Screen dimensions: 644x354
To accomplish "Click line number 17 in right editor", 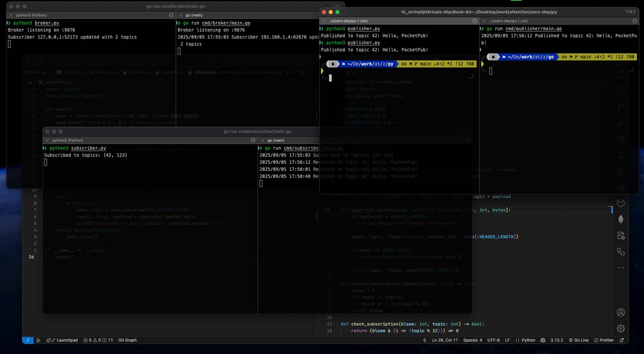I will pos(330,324).
